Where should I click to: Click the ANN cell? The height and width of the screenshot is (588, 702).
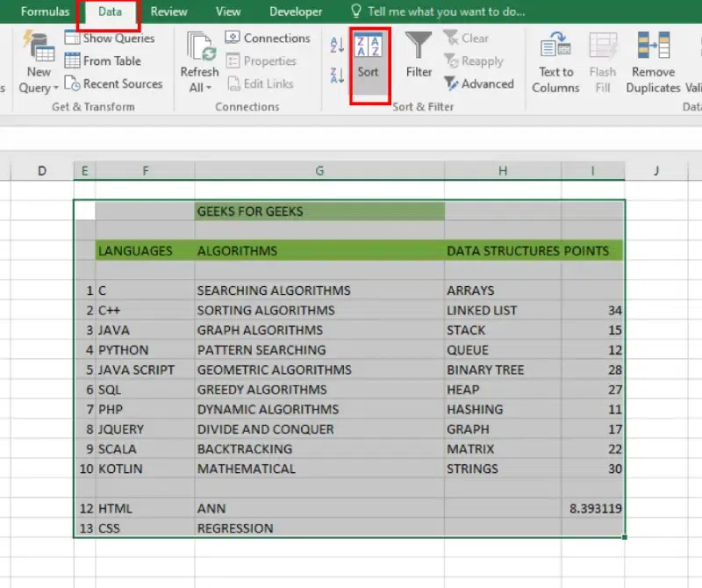coord(319,508)
